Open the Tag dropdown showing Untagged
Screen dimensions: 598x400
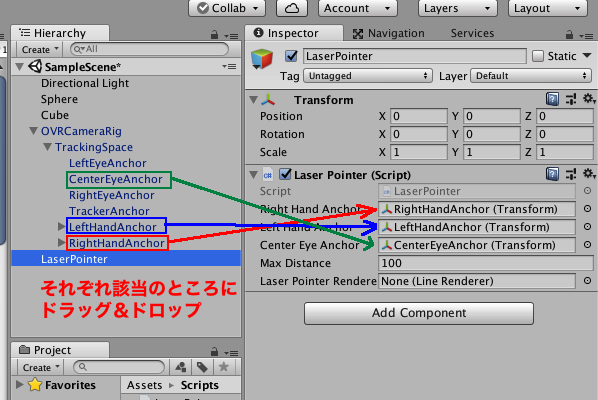click(368, 76)
